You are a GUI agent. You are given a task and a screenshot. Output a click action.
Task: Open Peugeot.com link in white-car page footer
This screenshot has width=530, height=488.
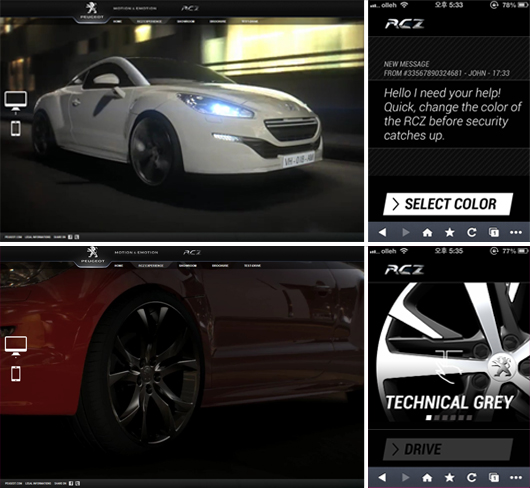[14, 237]
